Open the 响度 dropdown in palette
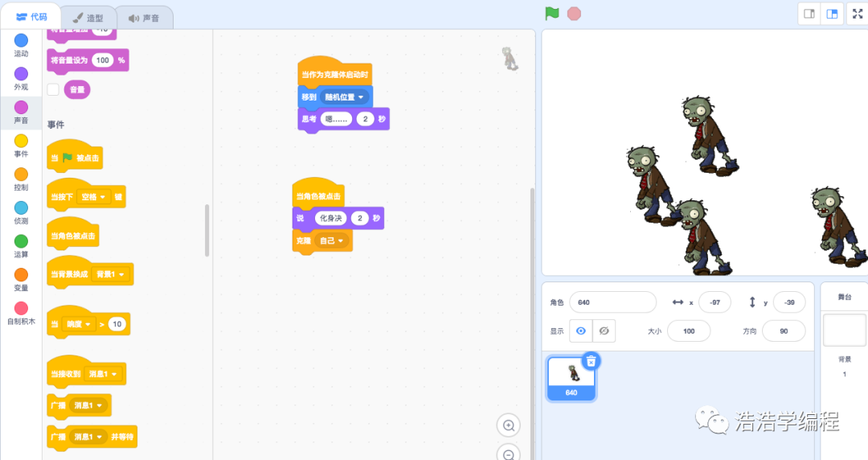Viewport: 868px width, 460px height. 78,324
